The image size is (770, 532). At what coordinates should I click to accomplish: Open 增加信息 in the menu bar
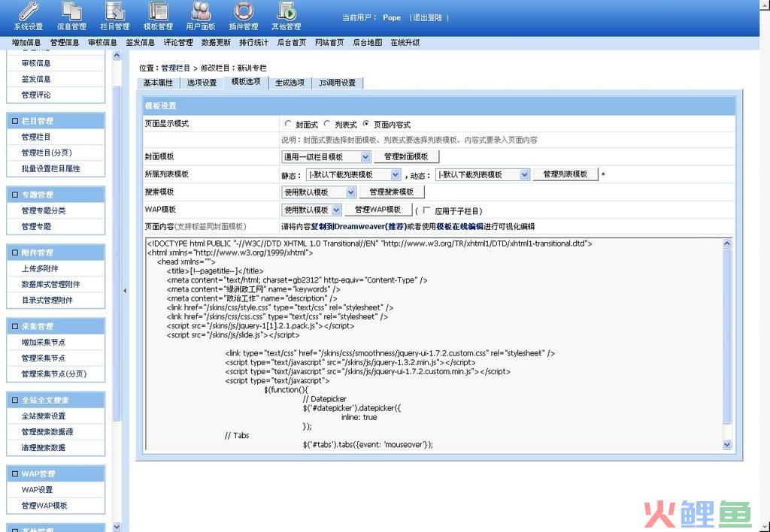tap(26, 43)
